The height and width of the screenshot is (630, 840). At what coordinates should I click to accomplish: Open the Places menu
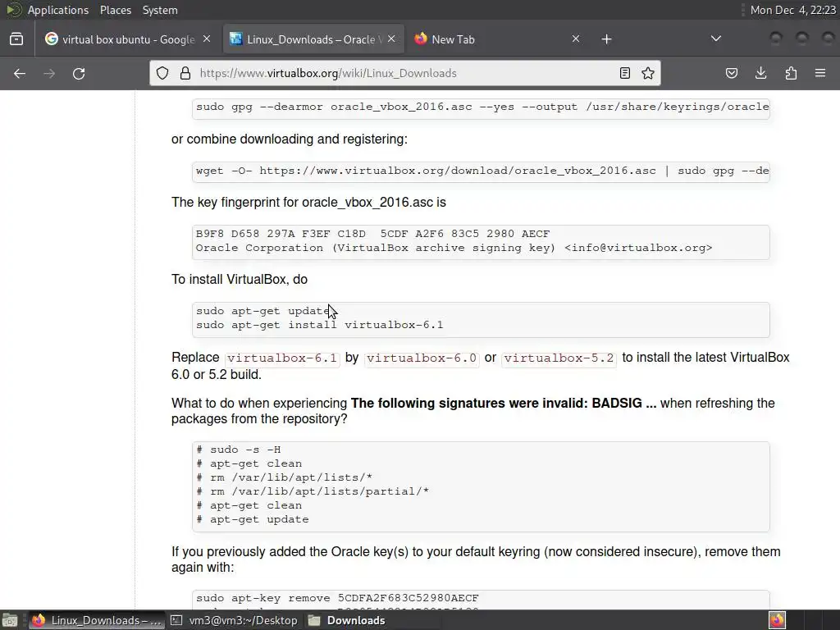(x=115, y=10)
